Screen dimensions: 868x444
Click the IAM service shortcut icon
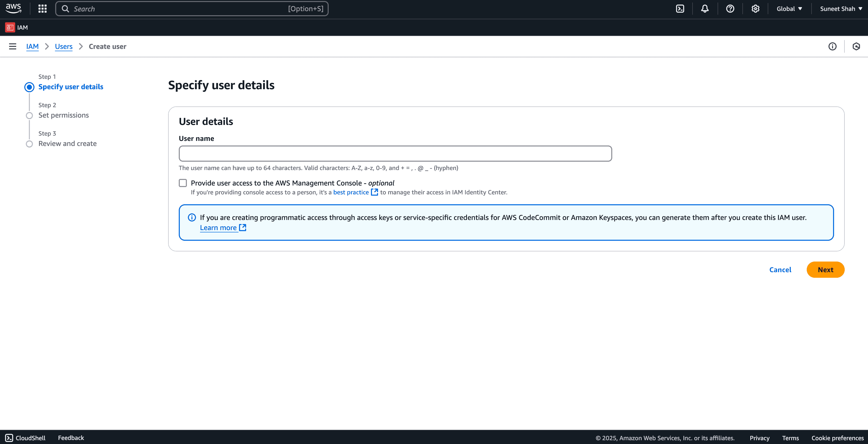[10, 27]
